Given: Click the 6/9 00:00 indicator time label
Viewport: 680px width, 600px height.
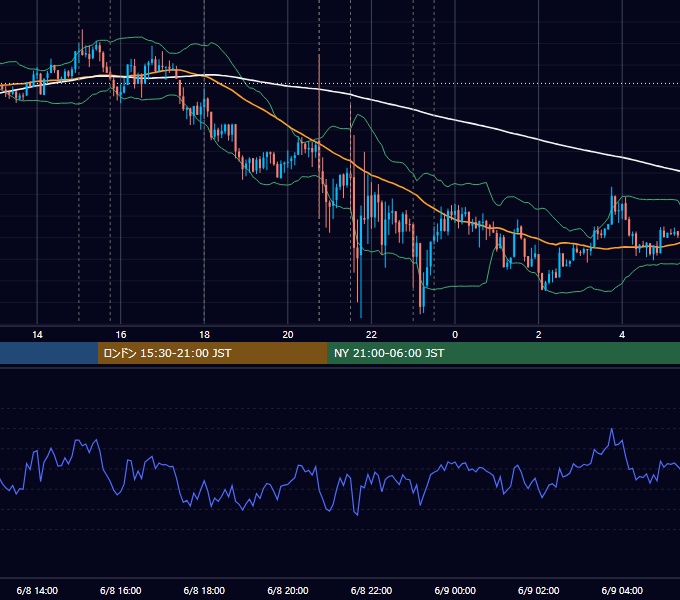Looking at the screenshot, I should click(455, 590).
